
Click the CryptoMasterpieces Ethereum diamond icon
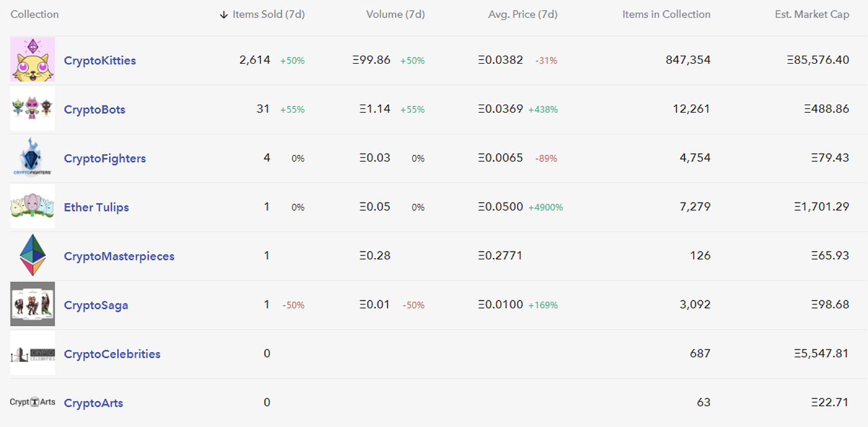coord(32,255)
